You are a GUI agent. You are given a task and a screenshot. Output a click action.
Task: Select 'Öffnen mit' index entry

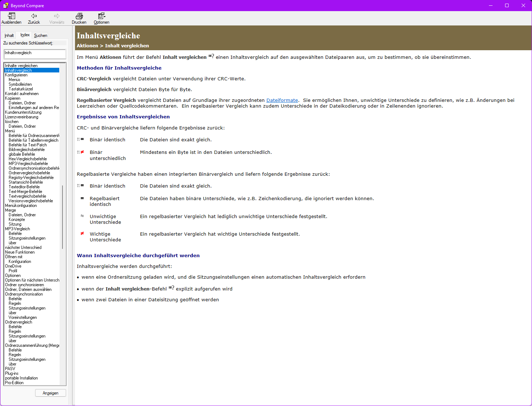14,257
